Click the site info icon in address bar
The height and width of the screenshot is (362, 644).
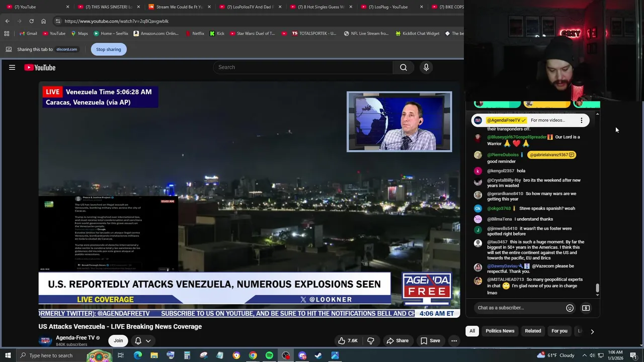(58, 21)
